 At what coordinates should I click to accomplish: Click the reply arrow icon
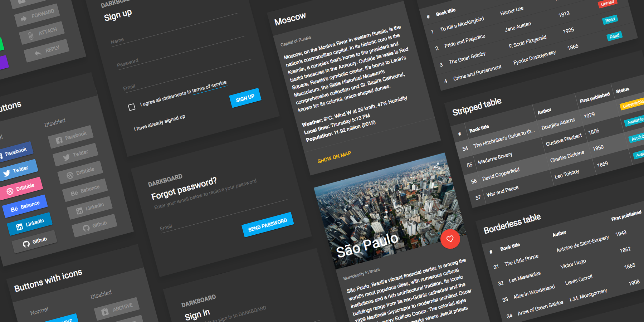tap(38, 53)
